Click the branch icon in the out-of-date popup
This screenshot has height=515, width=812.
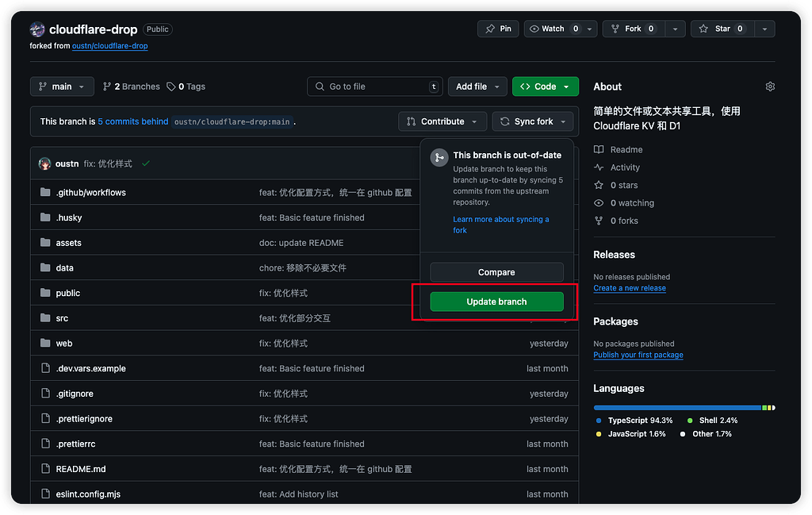(x=439, y=157)
